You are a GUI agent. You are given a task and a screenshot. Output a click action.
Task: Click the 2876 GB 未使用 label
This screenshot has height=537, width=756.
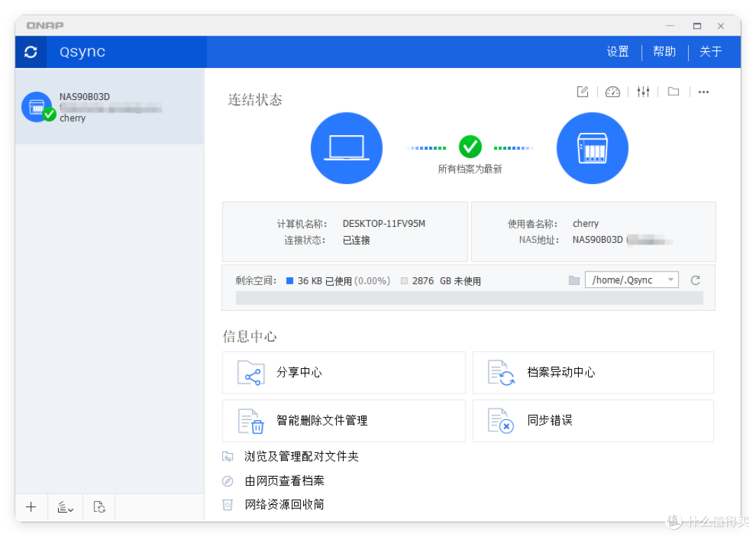(x=447, y=281)
